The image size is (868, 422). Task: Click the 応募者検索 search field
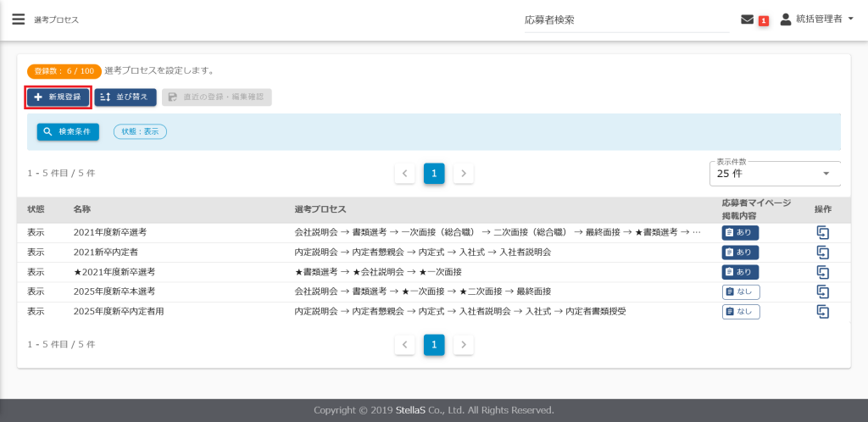[626, 19]
